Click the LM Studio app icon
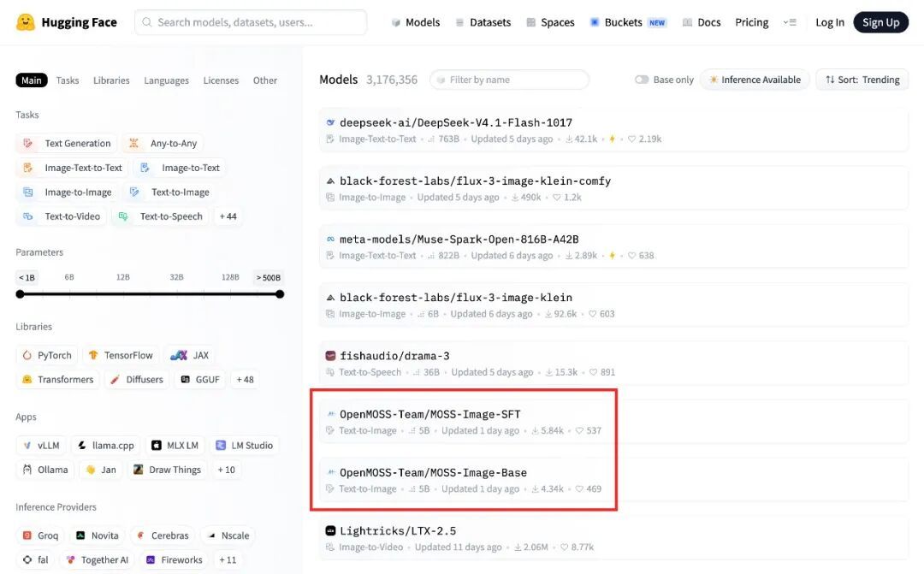The width and height of the screenshot is (924, 574). pyautogui.click(x=221, y=446)
